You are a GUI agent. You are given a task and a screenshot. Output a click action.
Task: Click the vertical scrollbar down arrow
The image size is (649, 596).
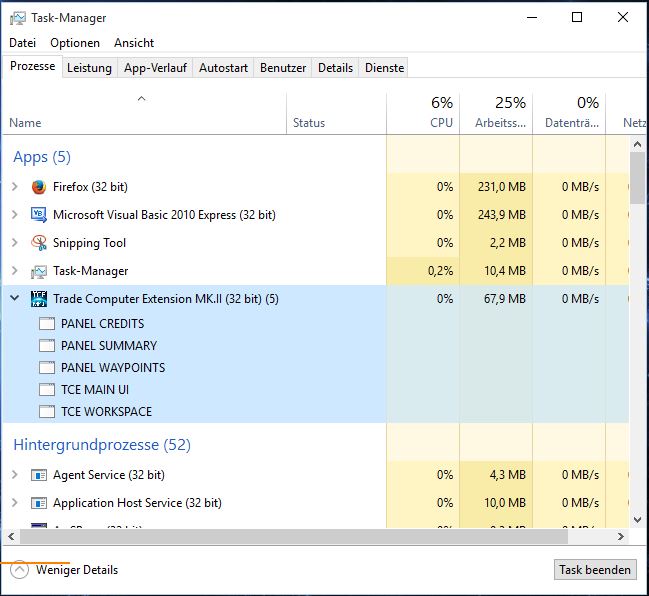(637, 520)
